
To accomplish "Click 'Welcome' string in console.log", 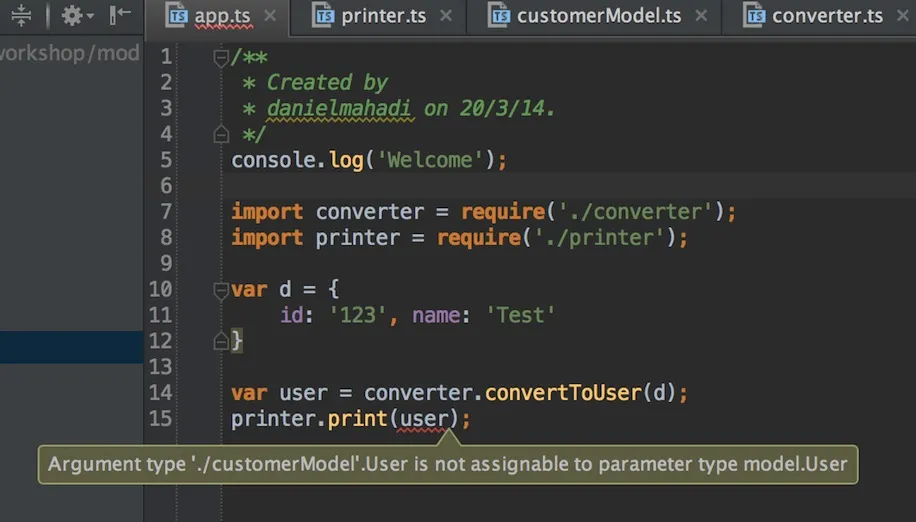I will coord(430,160).
